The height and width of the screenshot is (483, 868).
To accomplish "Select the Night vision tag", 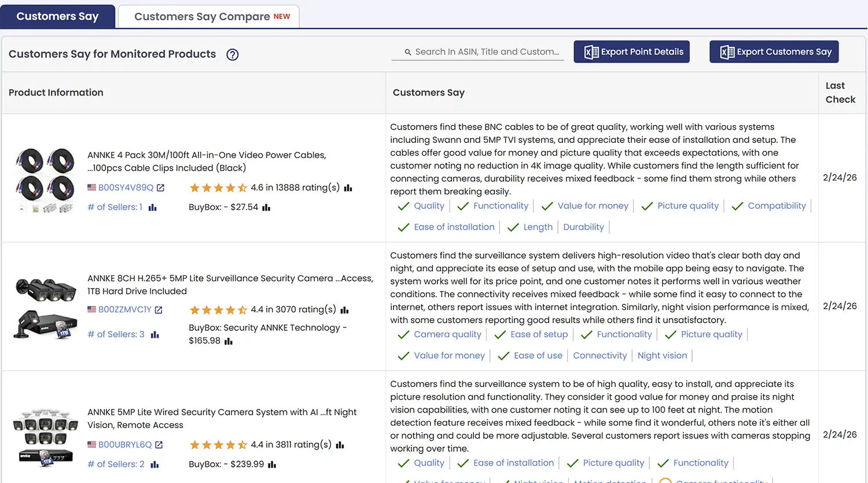I will click(662, 356).
